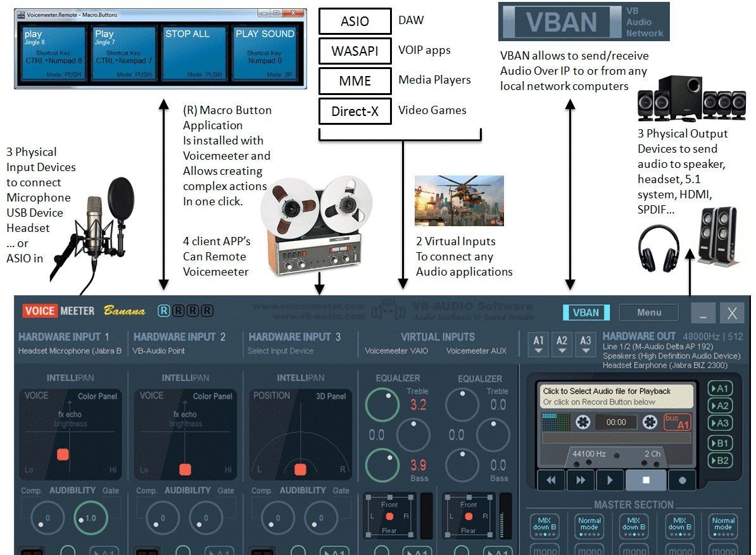Open Hardware Input 2 device selector VB-Audio Point
The height and width of the screenshot is (555, 756).
click(x=159, y=351)
